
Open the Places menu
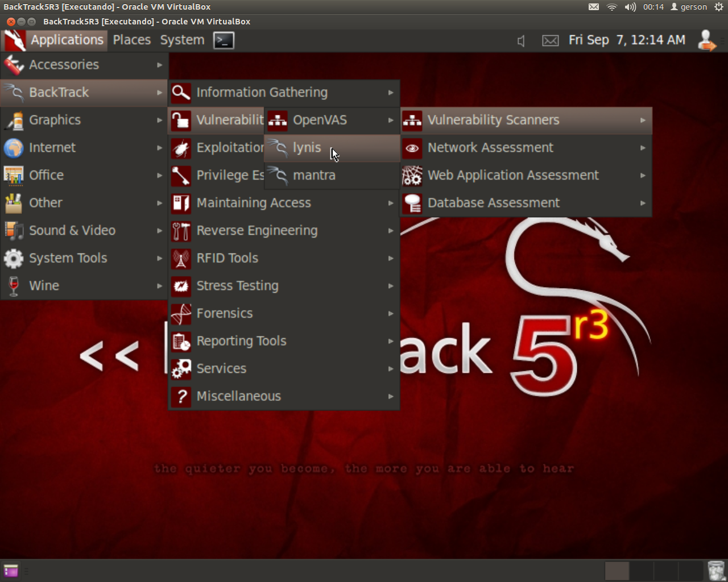(x=132, y=40)
